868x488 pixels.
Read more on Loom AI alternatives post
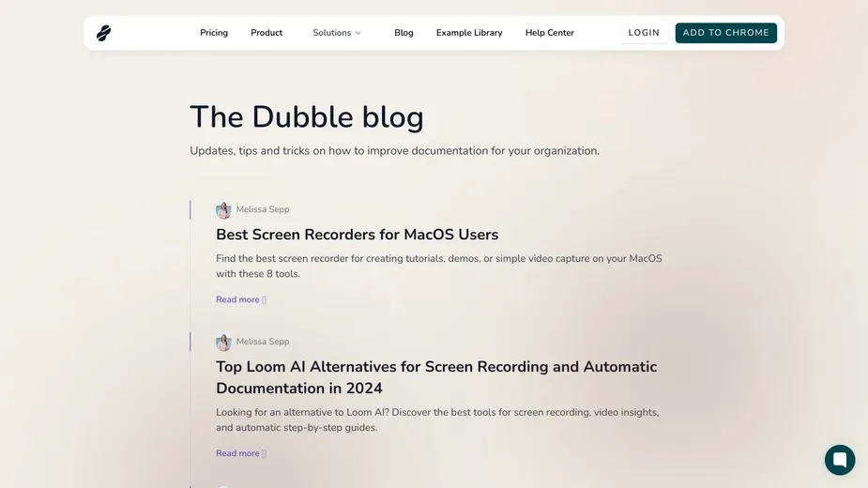(241, 453)
